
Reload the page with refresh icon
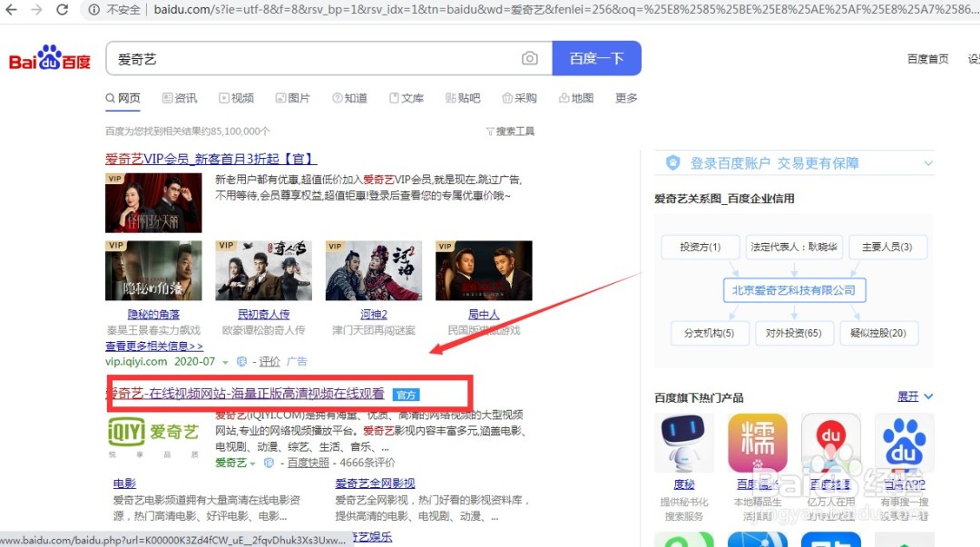(62, 9)
